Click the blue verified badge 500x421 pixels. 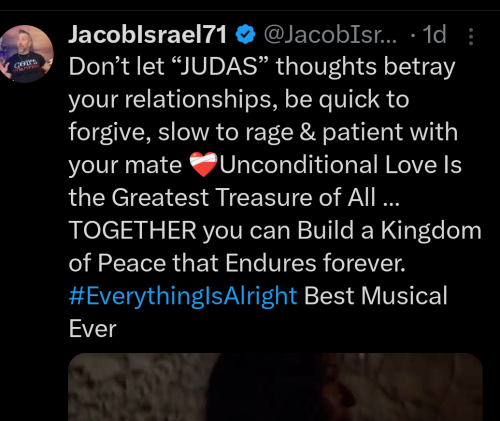[x=245, y=34]
